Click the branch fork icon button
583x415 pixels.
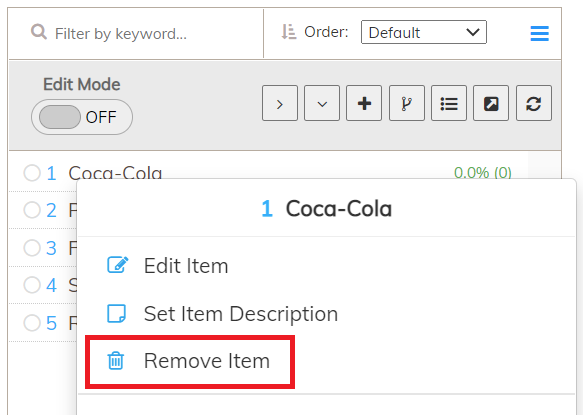coord(407,103)
